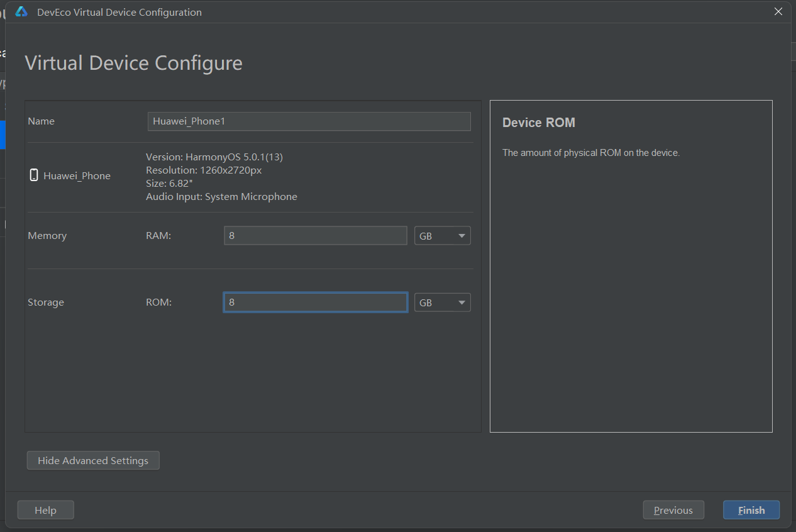Click the Storage row label

point(46,302)
